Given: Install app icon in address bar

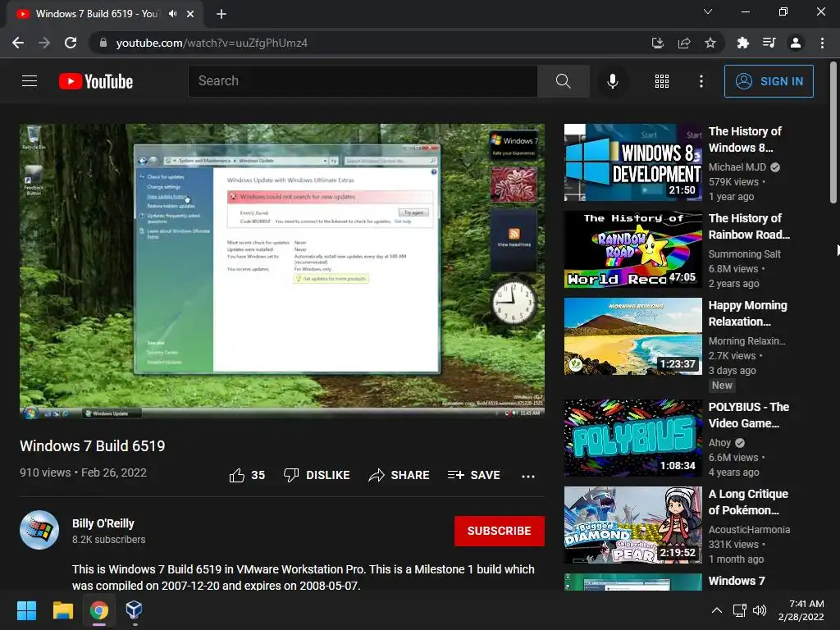Looking at the screenshot, I should (x=657, y=43).
